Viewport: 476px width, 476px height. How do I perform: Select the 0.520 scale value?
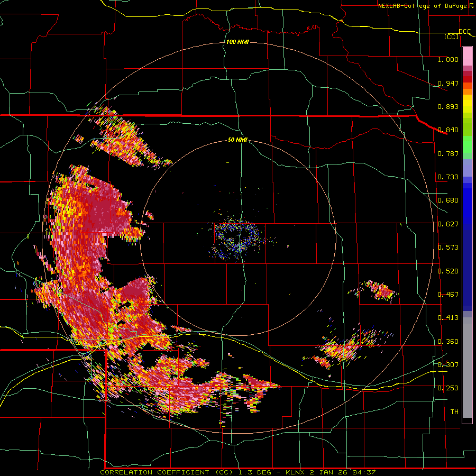point(448,271)
